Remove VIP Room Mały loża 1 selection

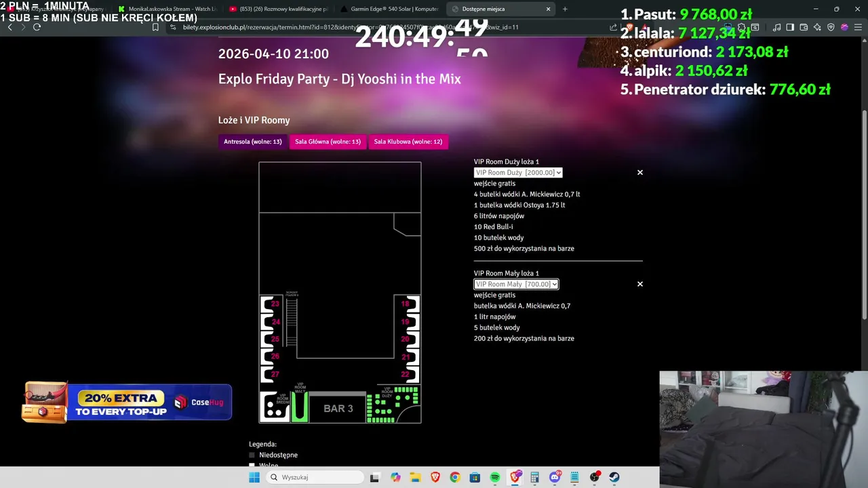[x=640, y=284]
